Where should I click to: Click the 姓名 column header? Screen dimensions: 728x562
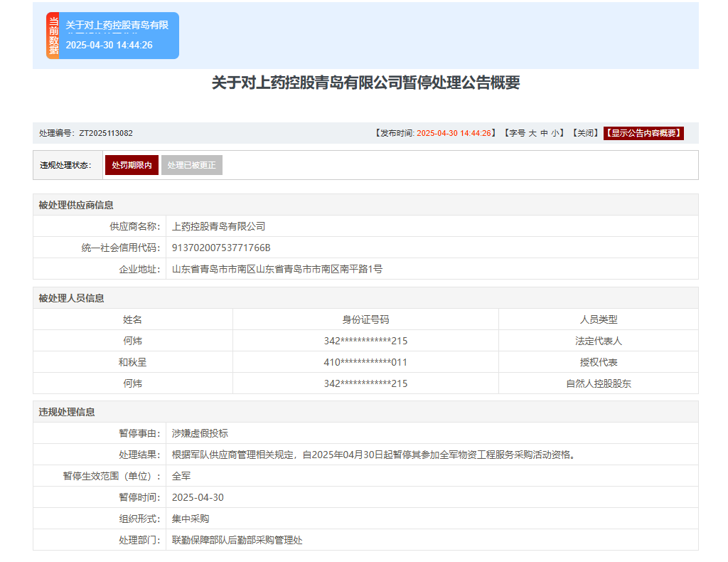pyautogui.click(x=132, y=319)
